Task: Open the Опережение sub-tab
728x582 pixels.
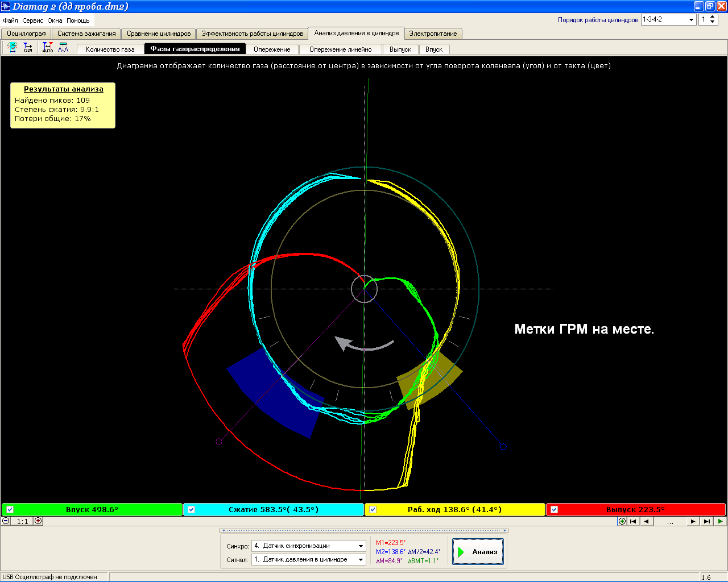Action: 272,49
